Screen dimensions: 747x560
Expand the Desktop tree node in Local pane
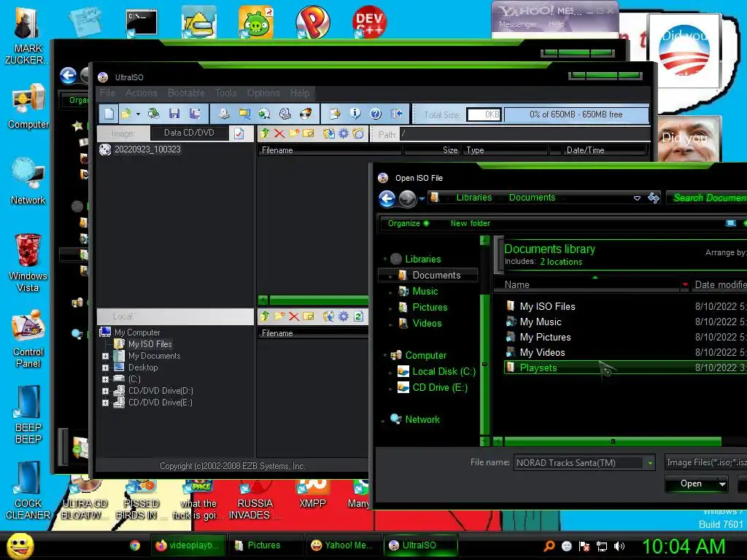105,367
